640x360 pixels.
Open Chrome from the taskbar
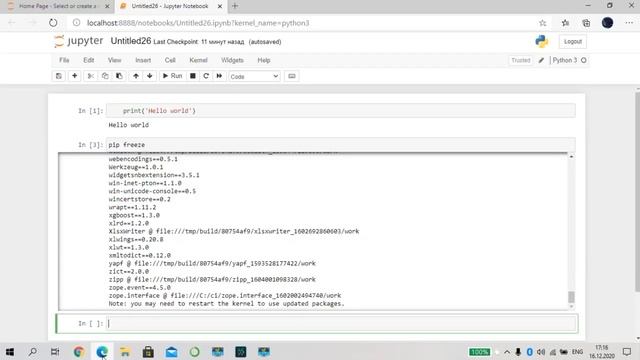click(79, 351)
